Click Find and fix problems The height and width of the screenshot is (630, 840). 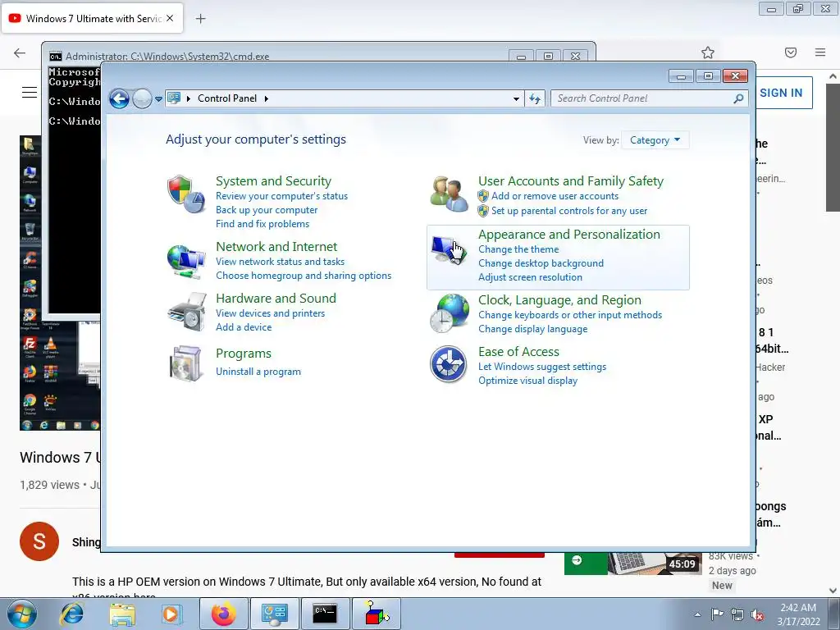coord(262,224)
